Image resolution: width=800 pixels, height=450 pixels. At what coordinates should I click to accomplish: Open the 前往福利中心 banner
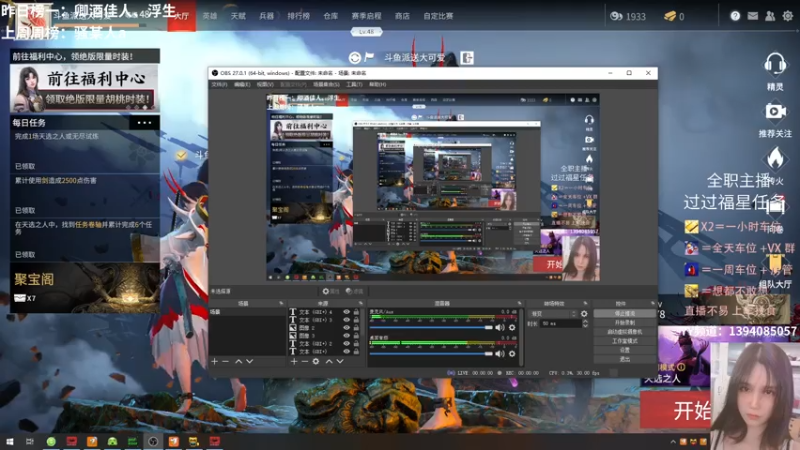[85, 89]
